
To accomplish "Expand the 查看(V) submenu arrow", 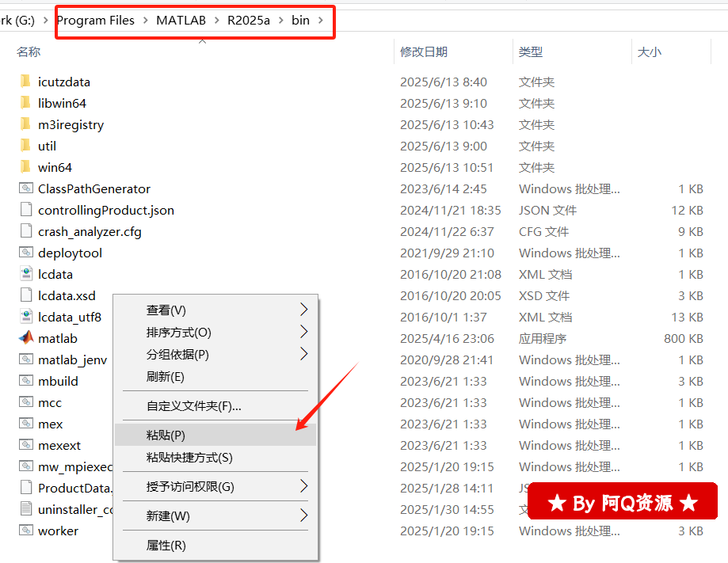I will pos(304,310).
